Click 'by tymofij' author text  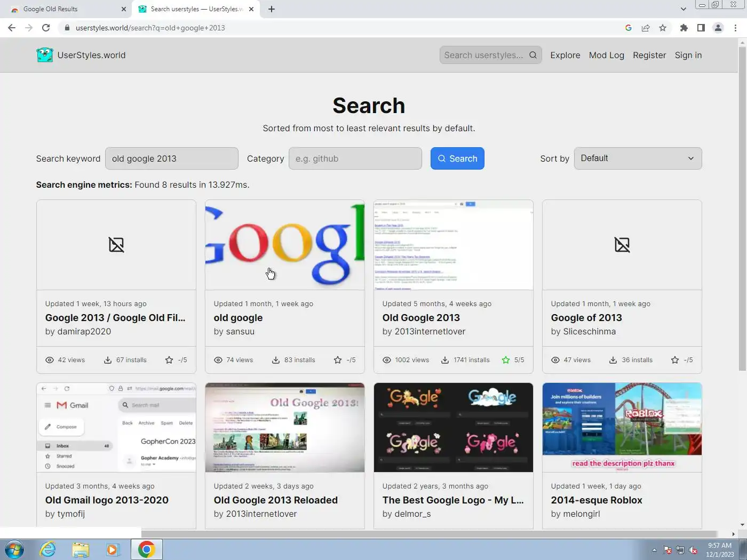(x=65, y=514)
